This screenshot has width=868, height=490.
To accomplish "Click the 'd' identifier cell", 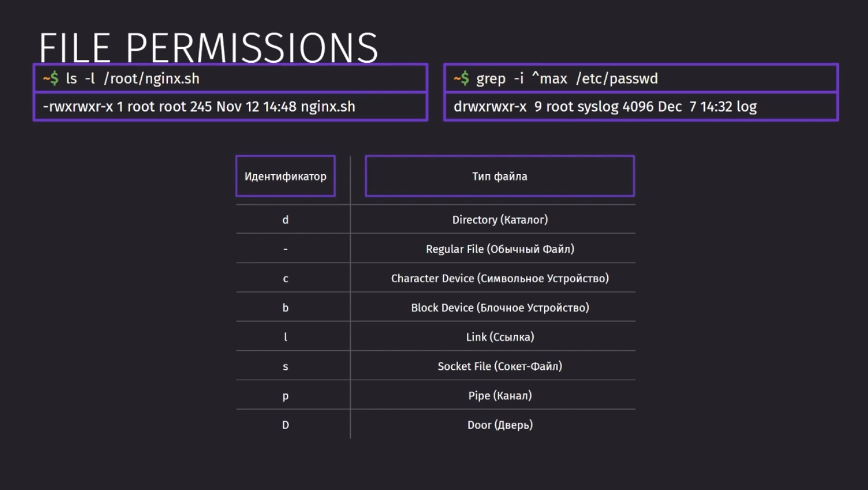I will point(286,219).
